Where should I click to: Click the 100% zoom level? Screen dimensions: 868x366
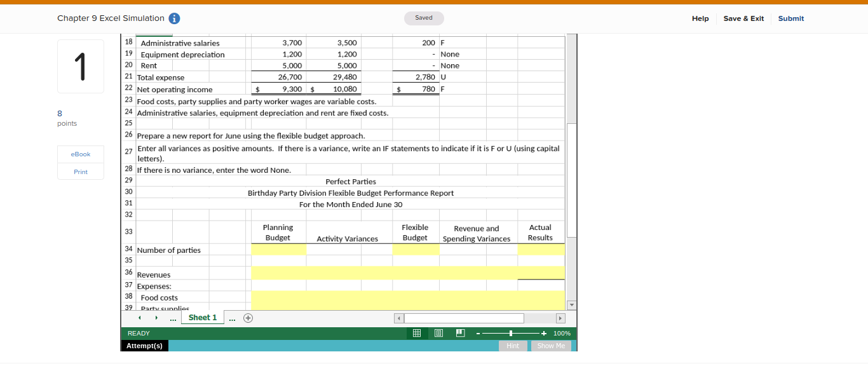tap(562, 333)
